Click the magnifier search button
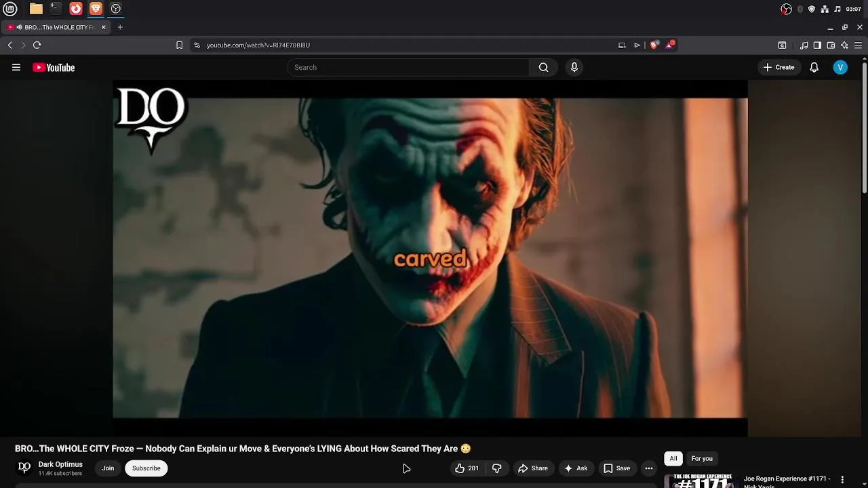The width and height of the screenshot is (868, 488). 543,67
